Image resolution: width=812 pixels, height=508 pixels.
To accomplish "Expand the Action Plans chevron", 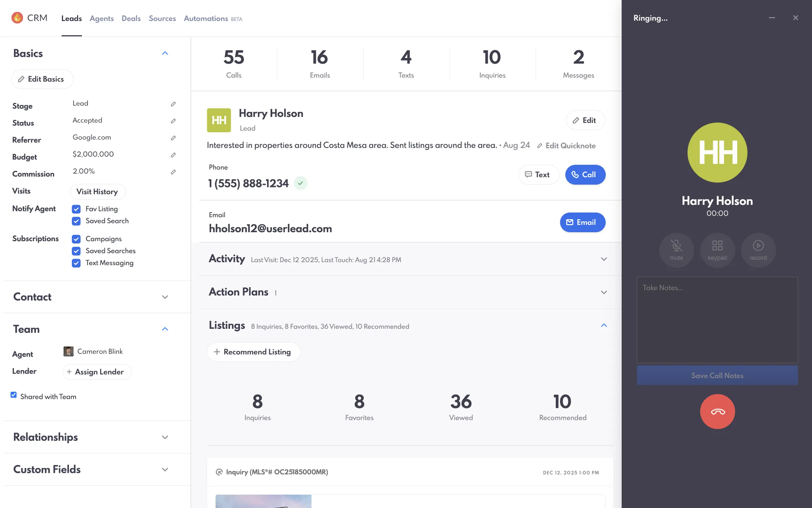I will 604,292.
